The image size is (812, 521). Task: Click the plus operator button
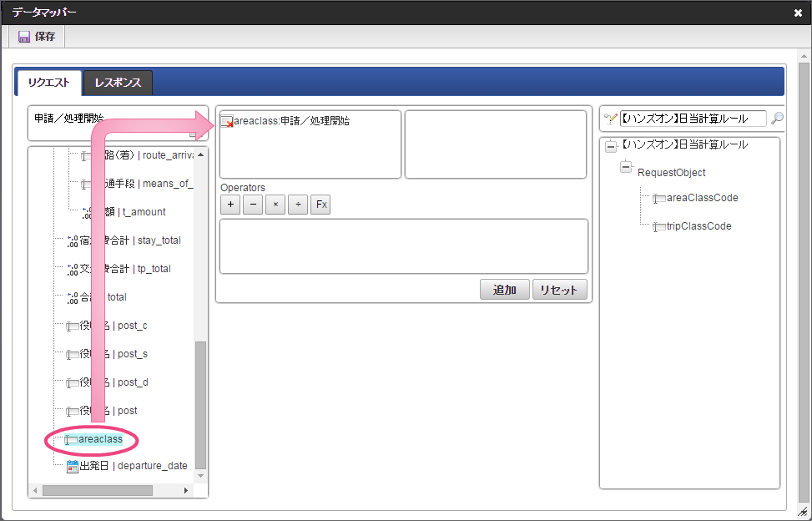[231, 205]
